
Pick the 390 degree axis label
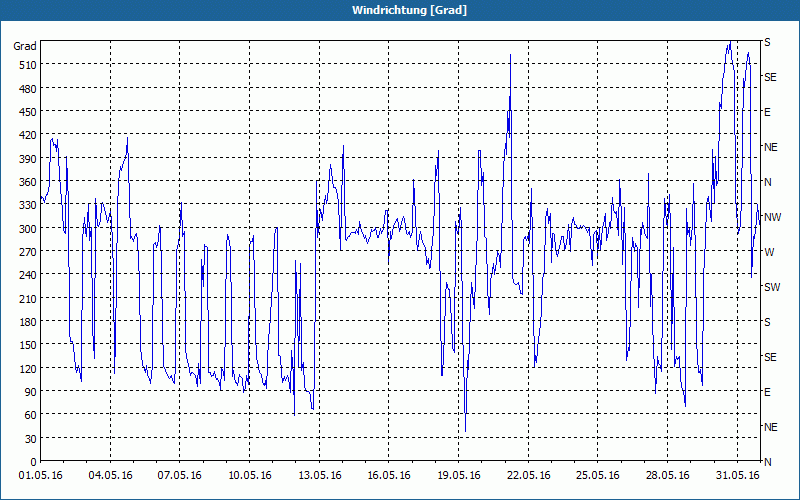[26, 159]
